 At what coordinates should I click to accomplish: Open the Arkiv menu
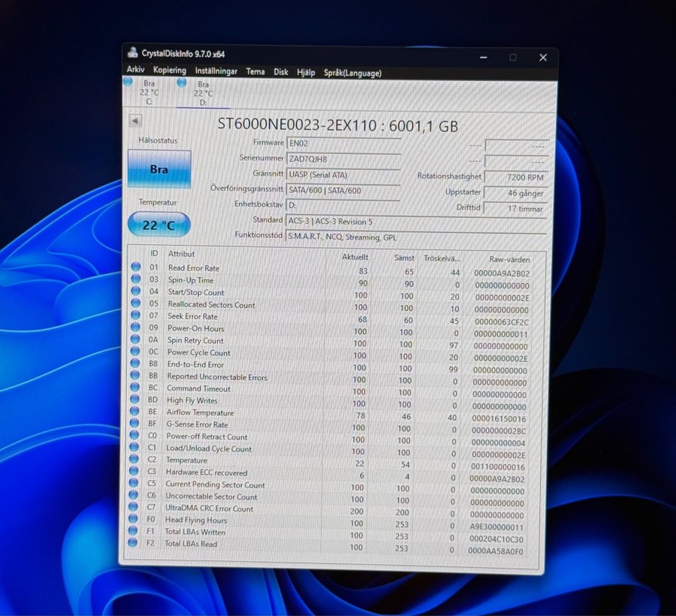[x=135, y=71]
